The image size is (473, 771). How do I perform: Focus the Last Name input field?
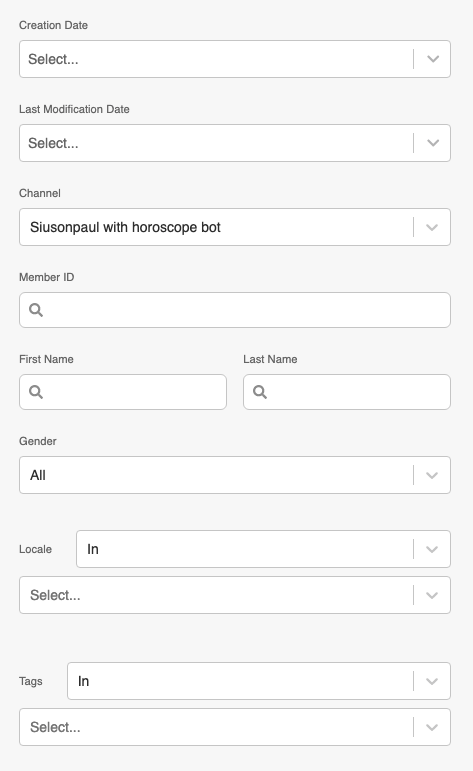pos(347,392)
